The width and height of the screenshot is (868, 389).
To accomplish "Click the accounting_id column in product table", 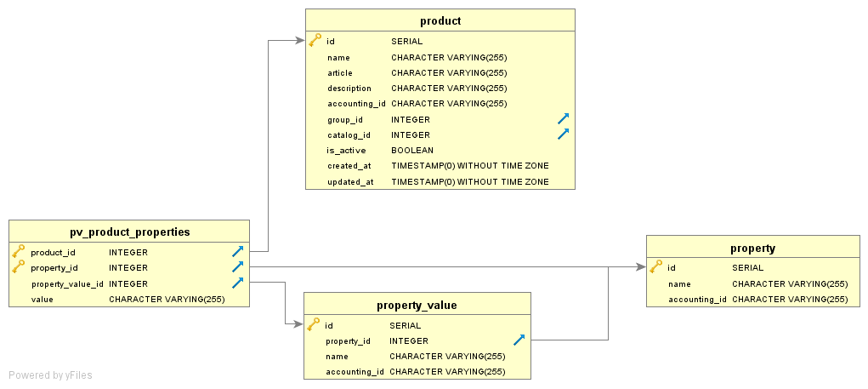I will [x=356, y=104].
